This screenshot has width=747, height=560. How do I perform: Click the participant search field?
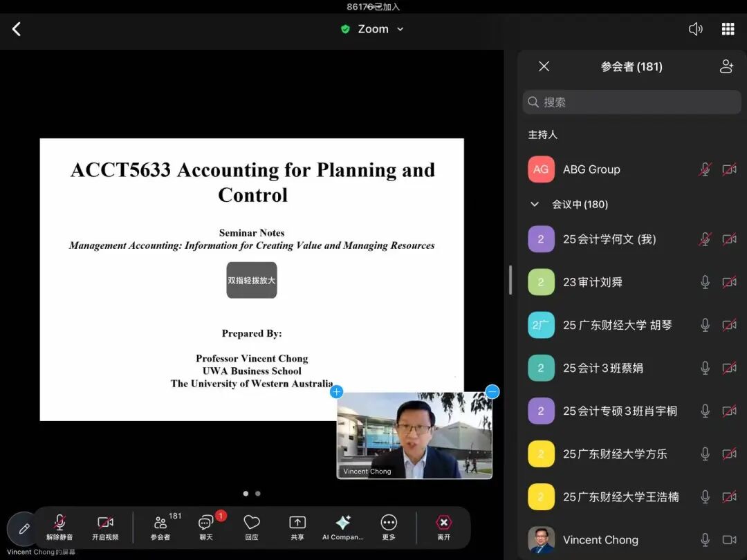(x=631, y=102)
